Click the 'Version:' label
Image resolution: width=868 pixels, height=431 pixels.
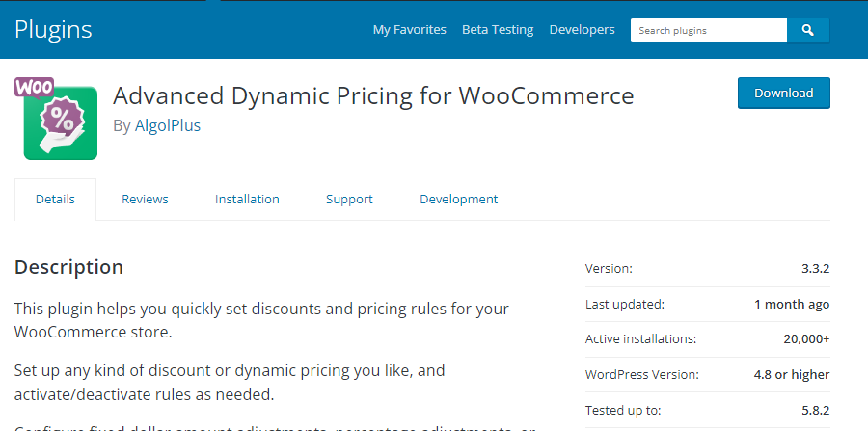click(x=609, y=269)
